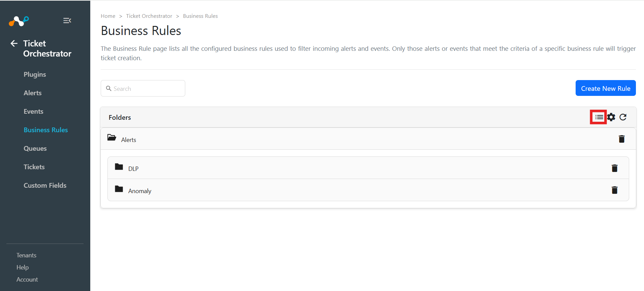Click the Create New Rule button
Screen dimensions: 644x291
(x=606, y=88)
